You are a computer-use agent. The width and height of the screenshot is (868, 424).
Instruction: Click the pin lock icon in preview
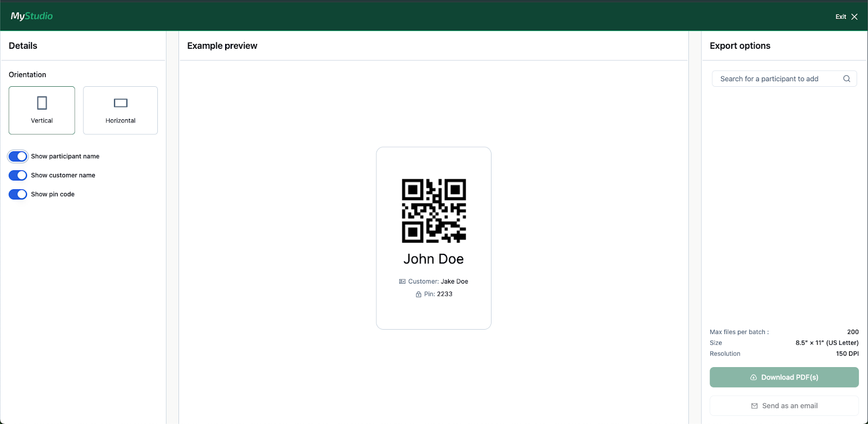(418, 294)
